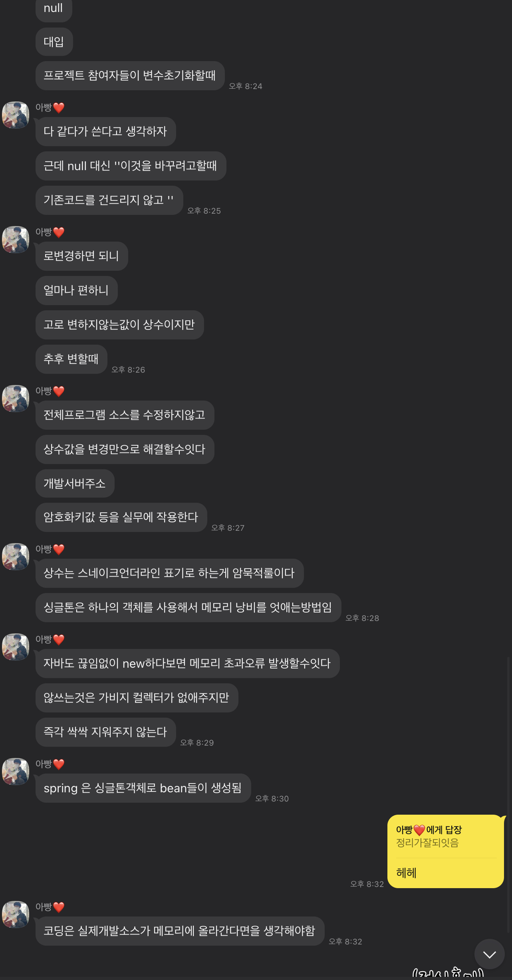Open 아빵 profile picture beside 다 같다가 쓴다고 생각하자
Screen dimensions: 512x980
16,115
